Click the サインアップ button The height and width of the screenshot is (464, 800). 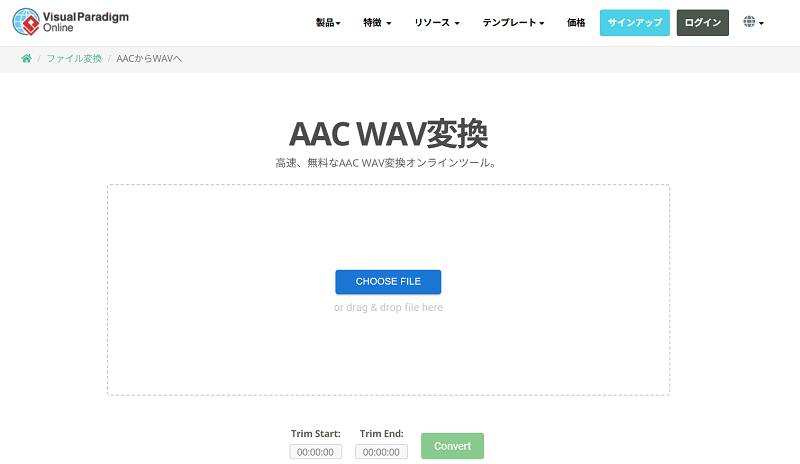click(x=635, y=22)
